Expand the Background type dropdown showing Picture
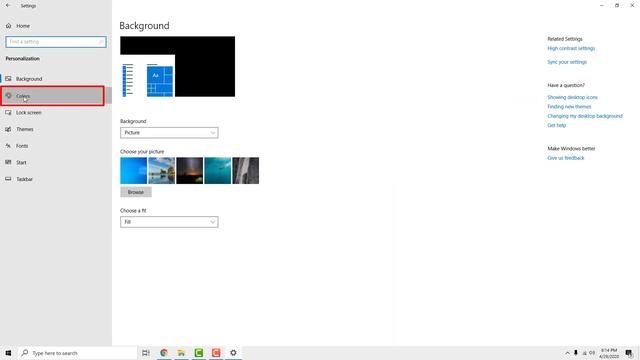 169,133
